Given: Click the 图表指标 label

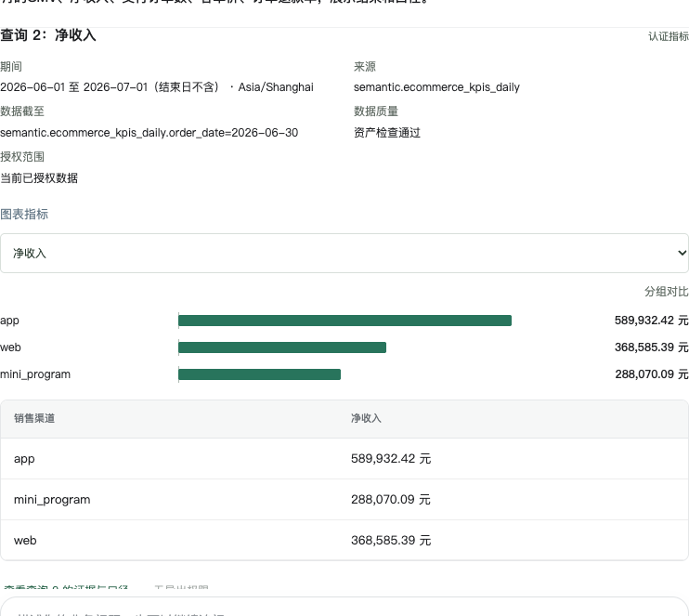Looking at the screenshot, I should [24, 214].
